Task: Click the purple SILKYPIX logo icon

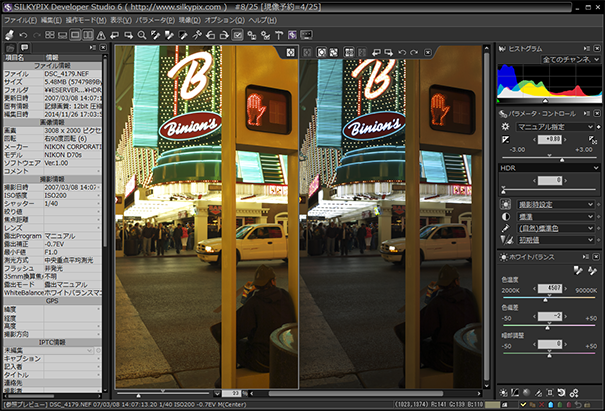Action: [292, 36]
